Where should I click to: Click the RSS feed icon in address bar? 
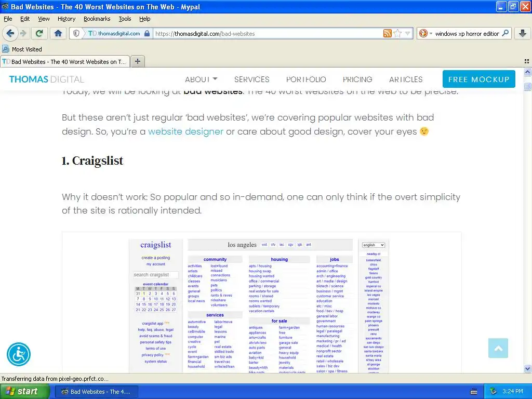[387, 33]
